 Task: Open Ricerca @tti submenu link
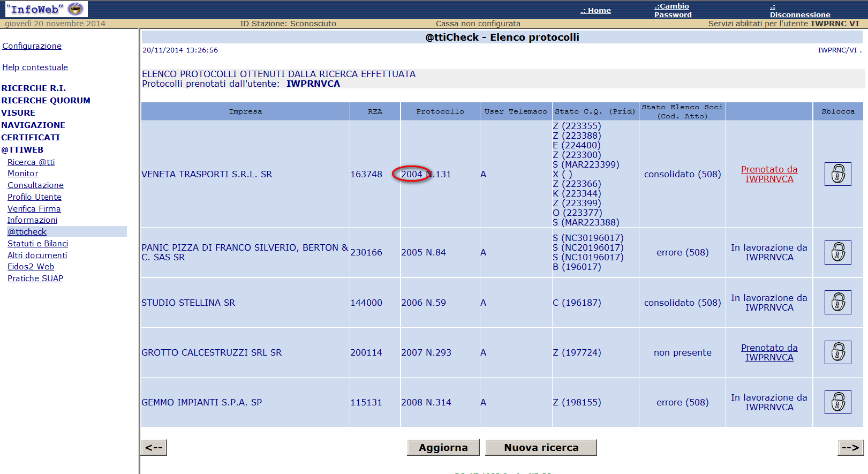pos(31,162)
